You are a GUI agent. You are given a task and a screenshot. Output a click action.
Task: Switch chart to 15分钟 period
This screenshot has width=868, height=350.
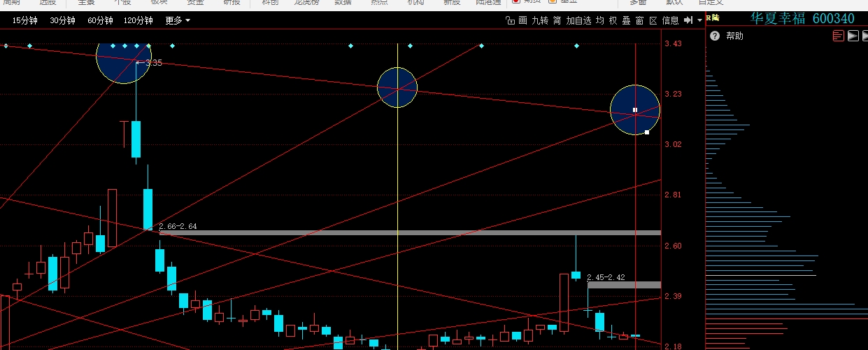24,20
